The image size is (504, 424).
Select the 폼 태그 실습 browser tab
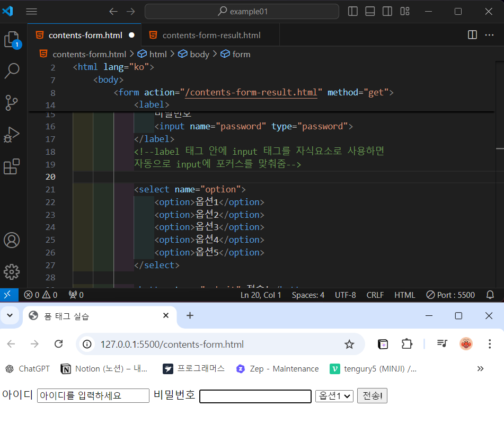point(100,316)
